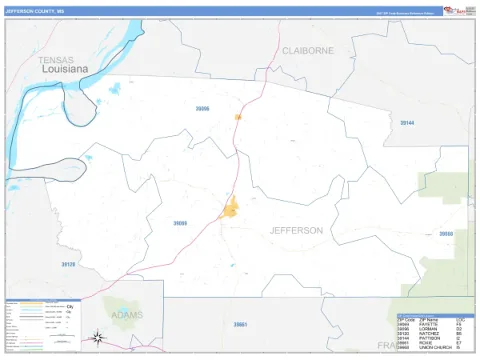Image resolution: width=480 pixels, height=360 pixels.
Task: Click the large orange city area near map center
Action: pos(230,208)
